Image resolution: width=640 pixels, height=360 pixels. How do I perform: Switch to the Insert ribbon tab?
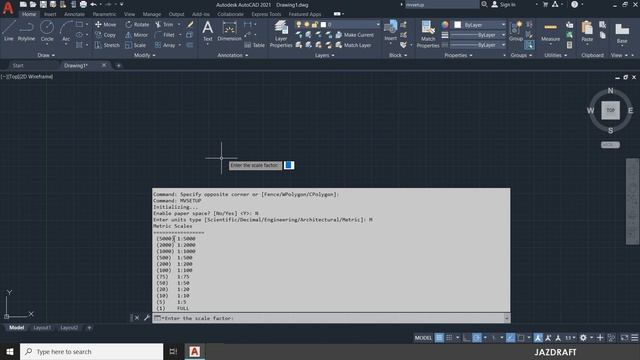point(50,14)
